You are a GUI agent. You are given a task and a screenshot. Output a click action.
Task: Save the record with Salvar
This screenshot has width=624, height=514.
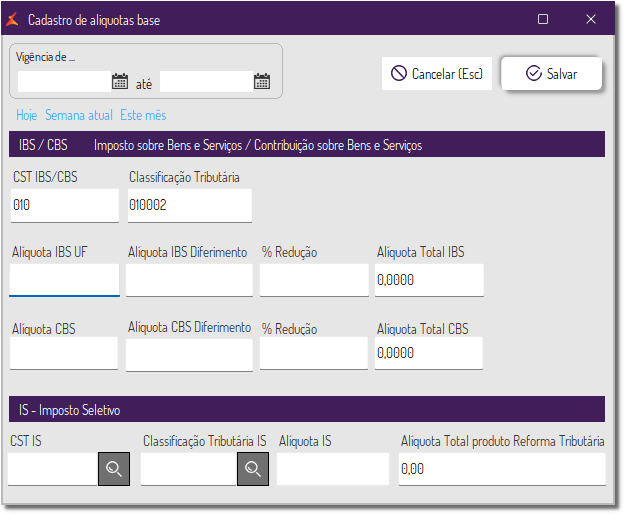551,74
